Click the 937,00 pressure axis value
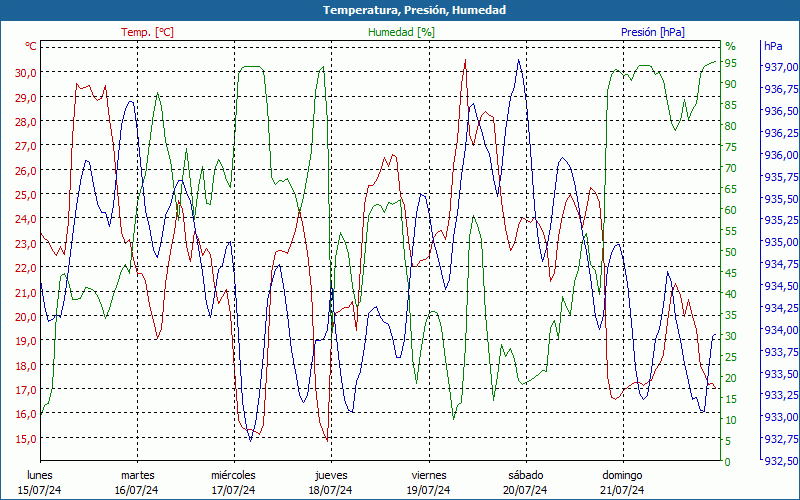 [x=781, y=67]
